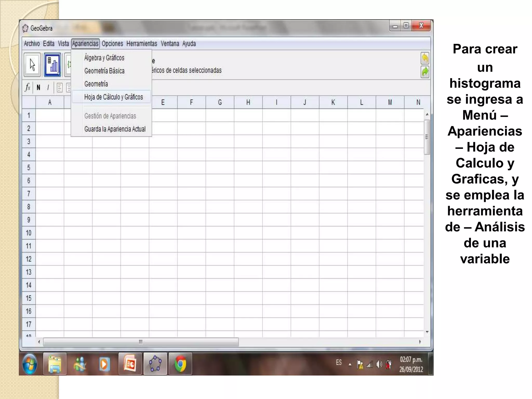Select column header G

[x=220, y=102]
